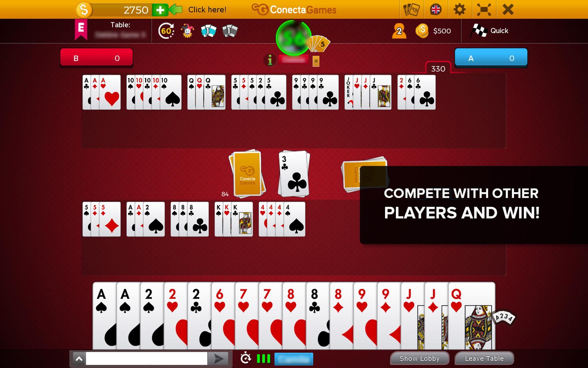Image resolution: width=588 pixels, height=368 pixels.
Task: Open the settings gear menu
Action: click(460, 9)
